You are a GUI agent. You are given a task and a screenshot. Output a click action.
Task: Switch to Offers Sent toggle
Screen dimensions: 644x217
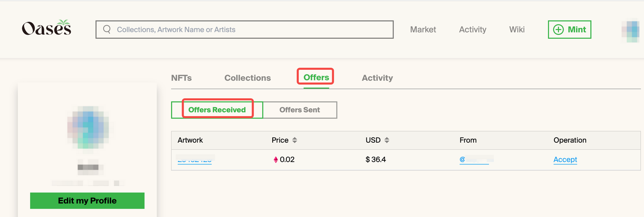pyautogui.click(x=300, y=110)
